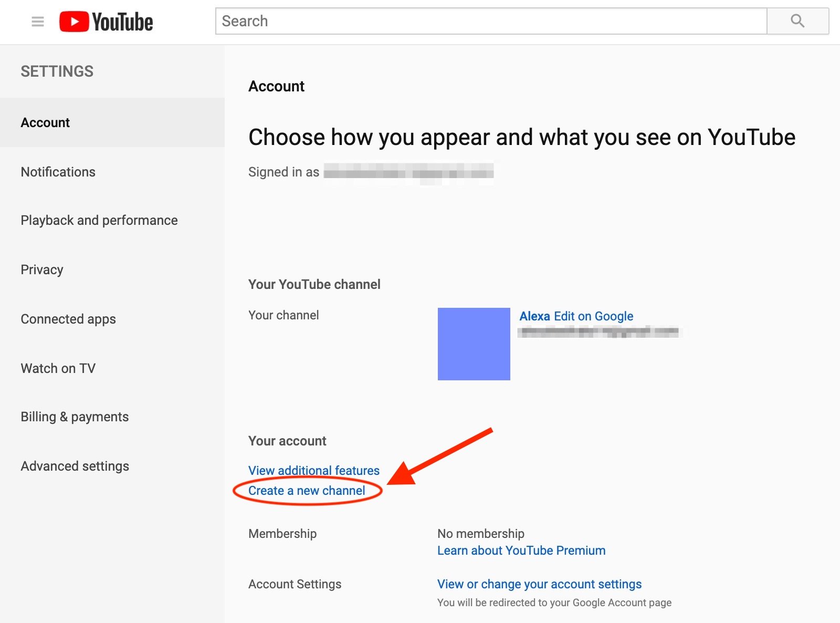Open Privacy settings

[41, 269]
